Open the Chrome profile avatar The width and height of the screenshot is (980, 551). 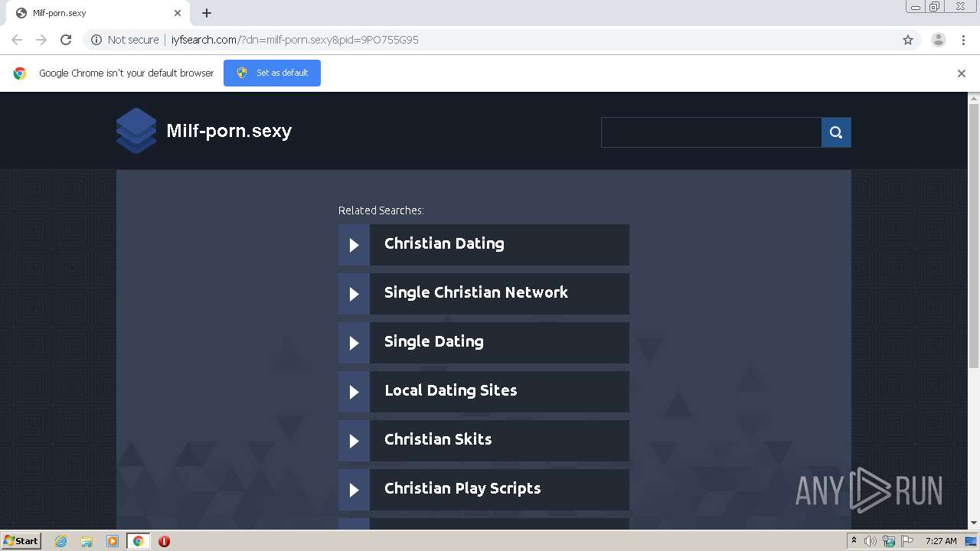939,40
